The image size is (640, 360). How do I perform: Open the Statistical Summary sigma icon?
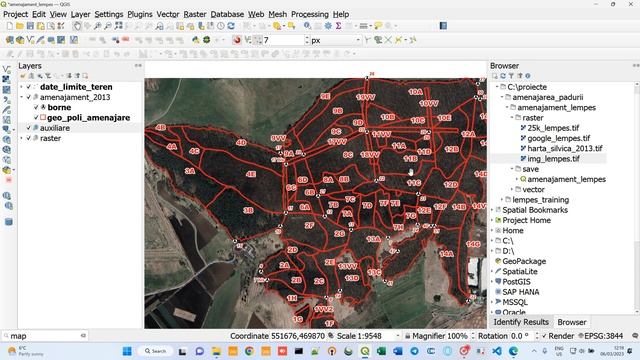[x=338, y=26]
